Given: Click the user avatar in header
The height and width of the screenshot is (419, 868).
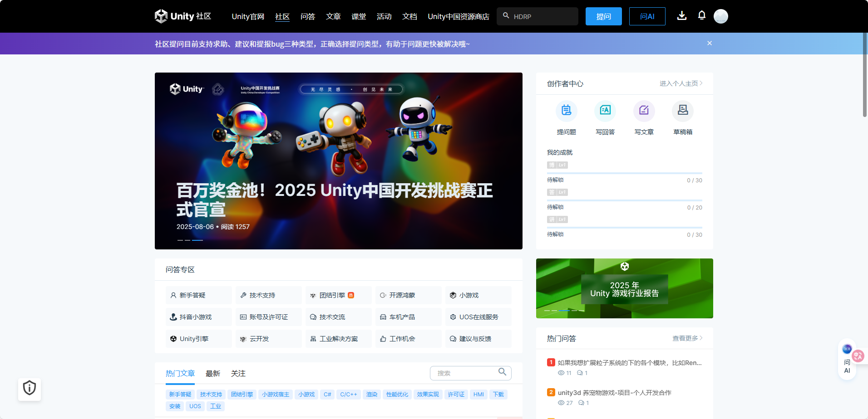Looking at the screenshot, I should tap(720, 16).
